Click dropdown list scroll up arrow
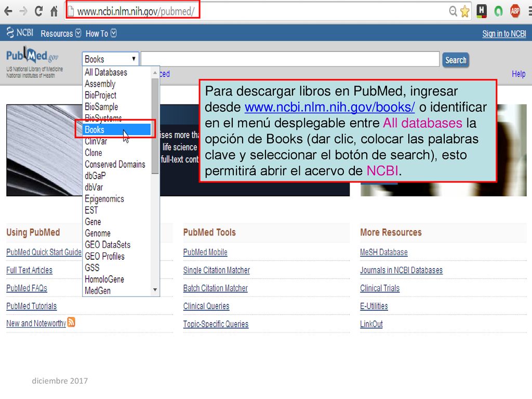532x399 pixels. [x=155, y=72]
